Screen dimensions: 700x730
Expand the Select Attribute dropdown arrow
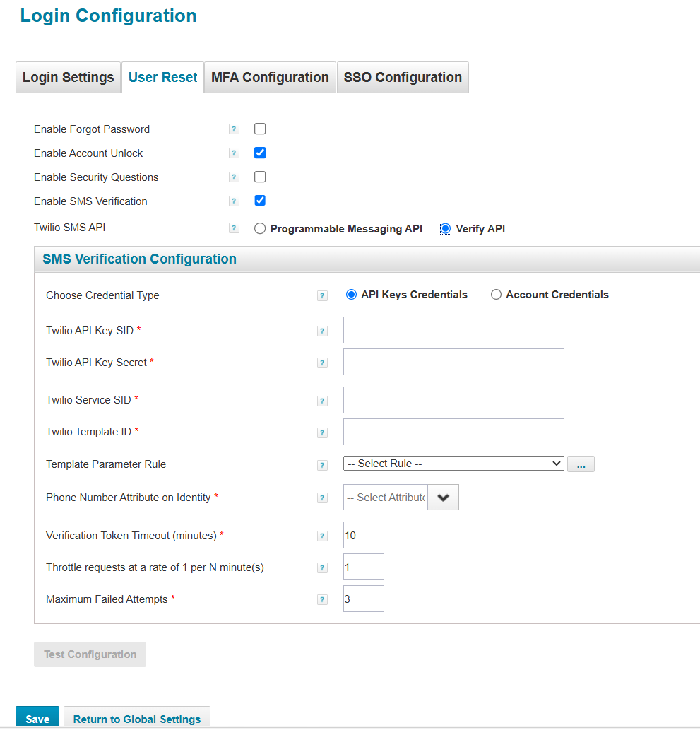[443, 498]
